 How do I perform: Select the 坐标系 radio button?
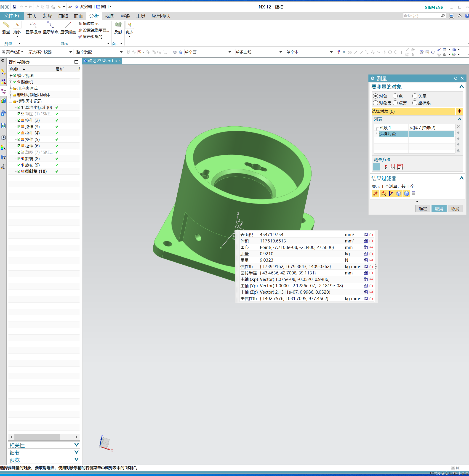click(415, 103)
